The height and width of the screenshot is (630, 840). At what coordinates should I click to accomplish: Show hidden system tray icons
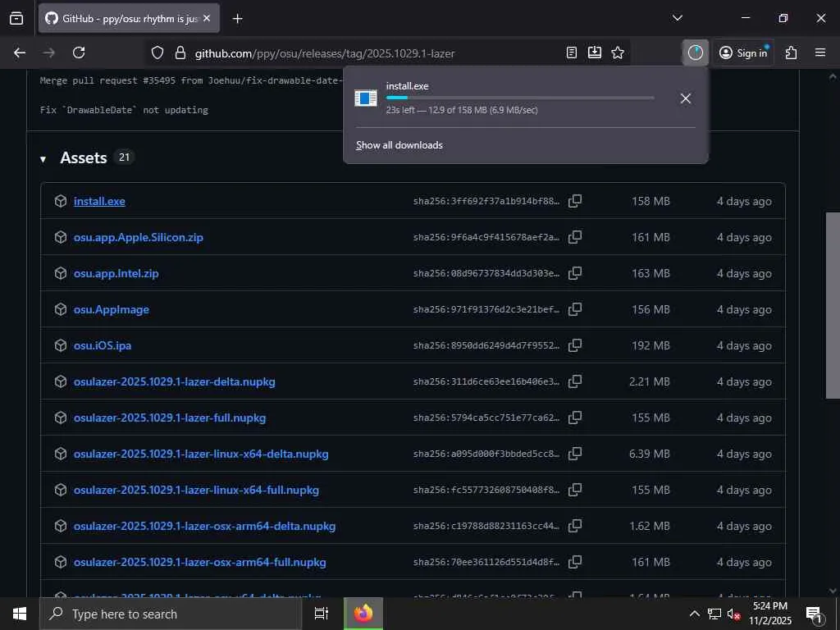point(694,614)
